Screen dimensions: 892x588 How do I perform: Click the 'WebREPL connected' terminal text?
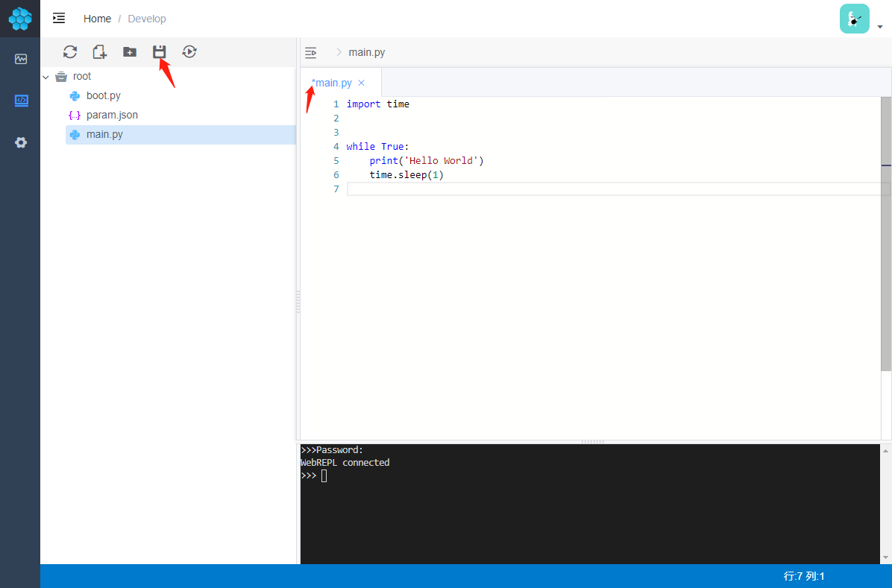point(345,463)
